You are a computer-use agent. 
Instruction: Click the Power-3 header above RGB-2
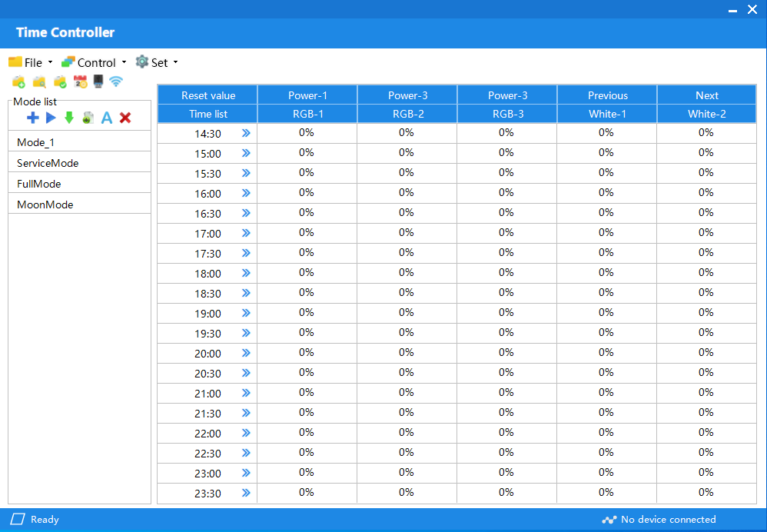coord(407,95)
